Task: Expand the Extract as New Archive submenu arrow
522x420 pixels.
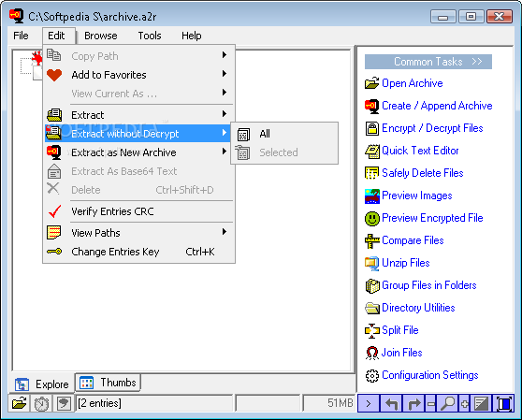Action: (x=225, y=152)
